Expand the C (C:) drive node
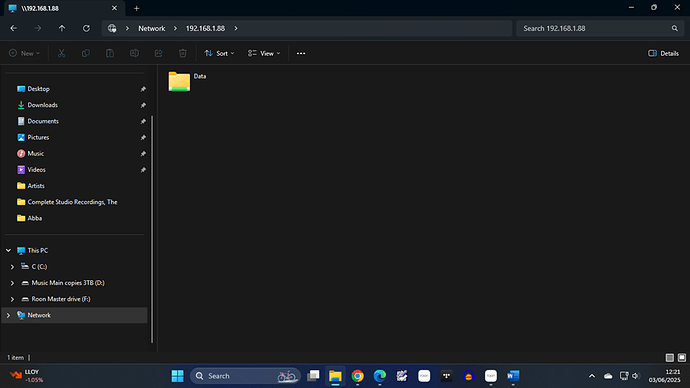The width and height of the screenshot is (690, 388). pyautogui.click(x=12, y=267)
